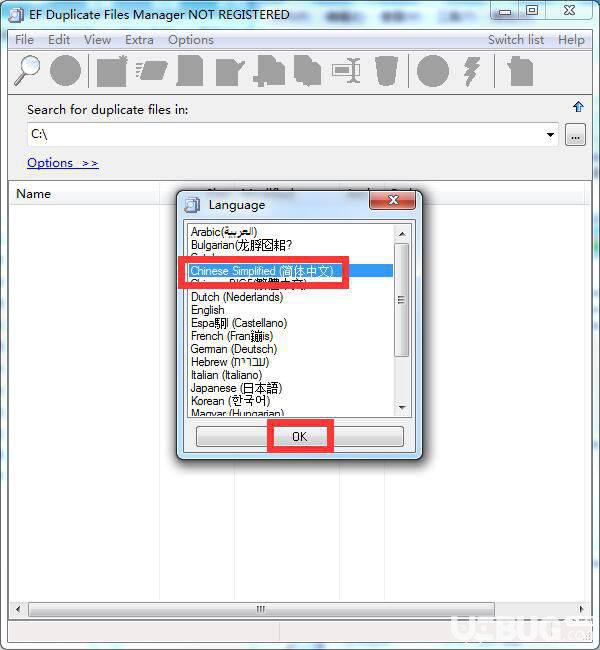
Task: Click the grey trash delete toolbar icon
Action: coord(386,71)
